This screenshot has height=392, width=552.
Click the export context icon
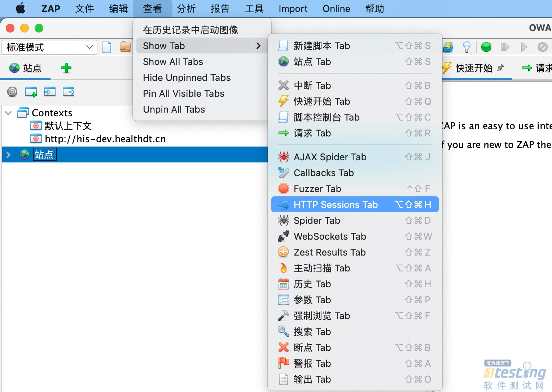(68, 92)
